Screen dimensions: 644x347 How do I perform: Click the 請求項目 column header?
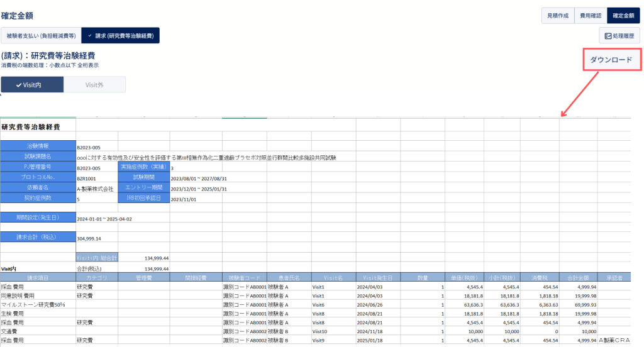tap(38, 278)
